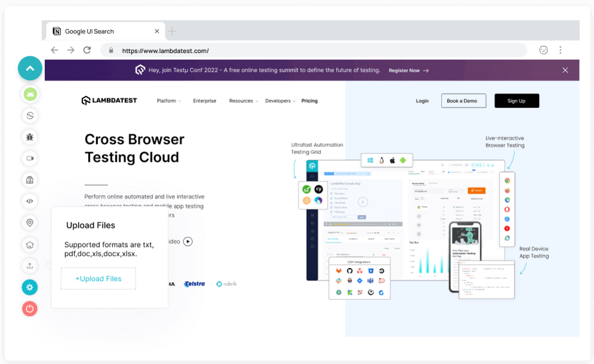Image resolution: width=594 pixels, height=364 pixels.
Task: Click the home icon in the sidebar
Action: pos(30,245)
